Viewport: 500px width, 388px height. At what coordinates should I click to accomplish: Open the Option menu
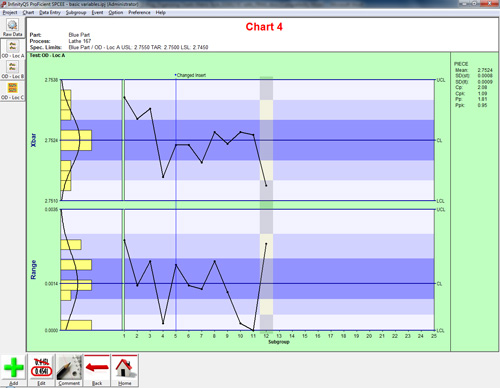click(x=116, y=12)
